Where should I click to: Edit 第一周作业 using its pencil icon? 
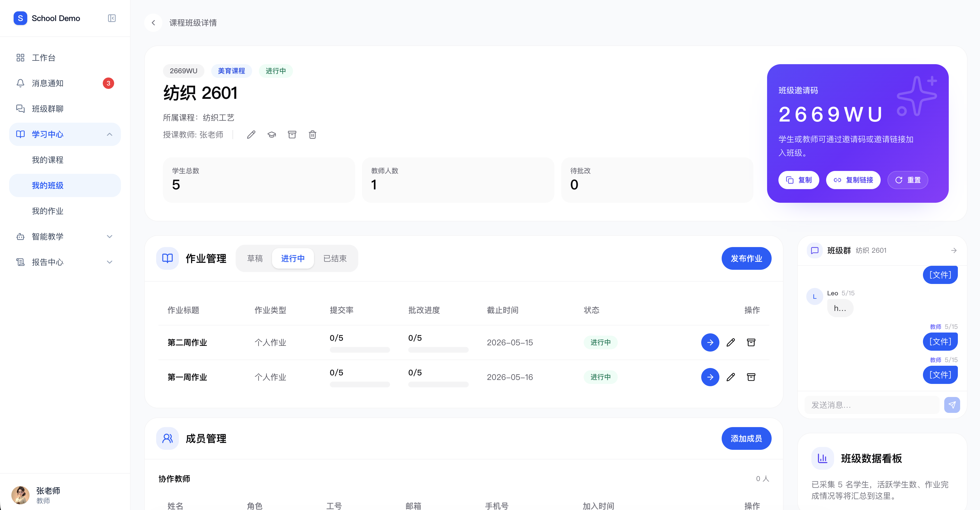[730, 377]
